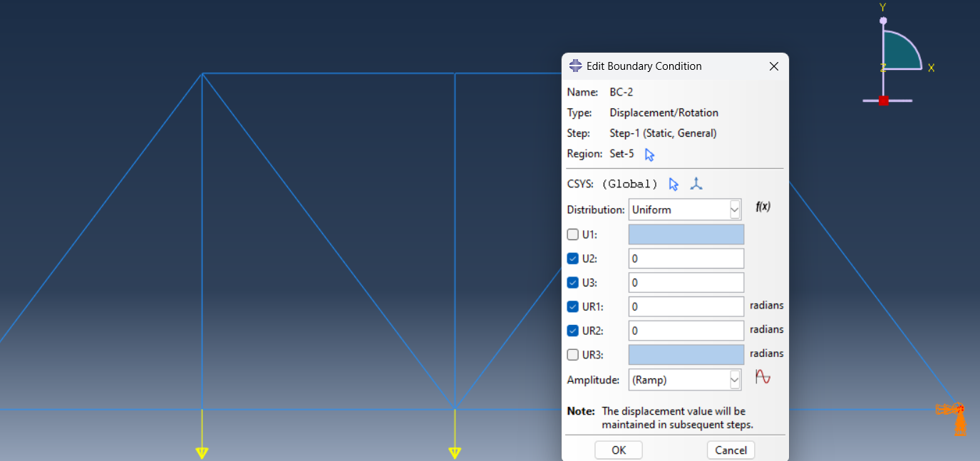
Task: Click the "BC-2" name text
Action: click(x=621, y=92)
